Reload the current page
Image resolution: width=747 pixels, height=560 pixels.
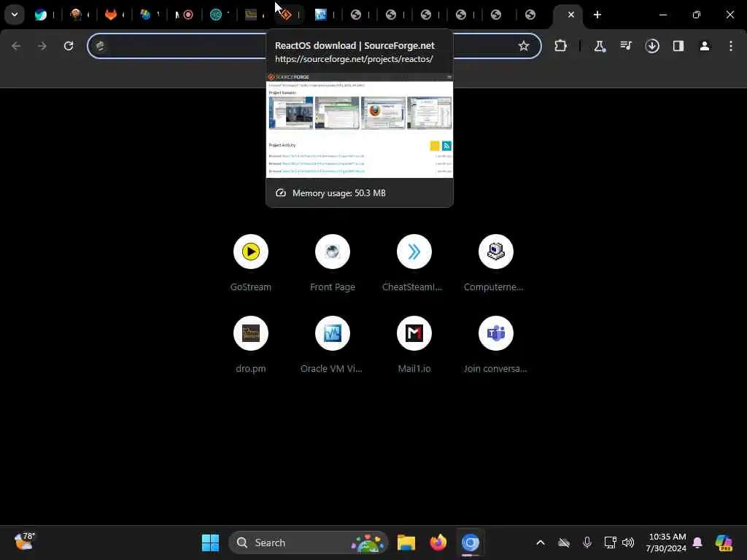(69, 46)
